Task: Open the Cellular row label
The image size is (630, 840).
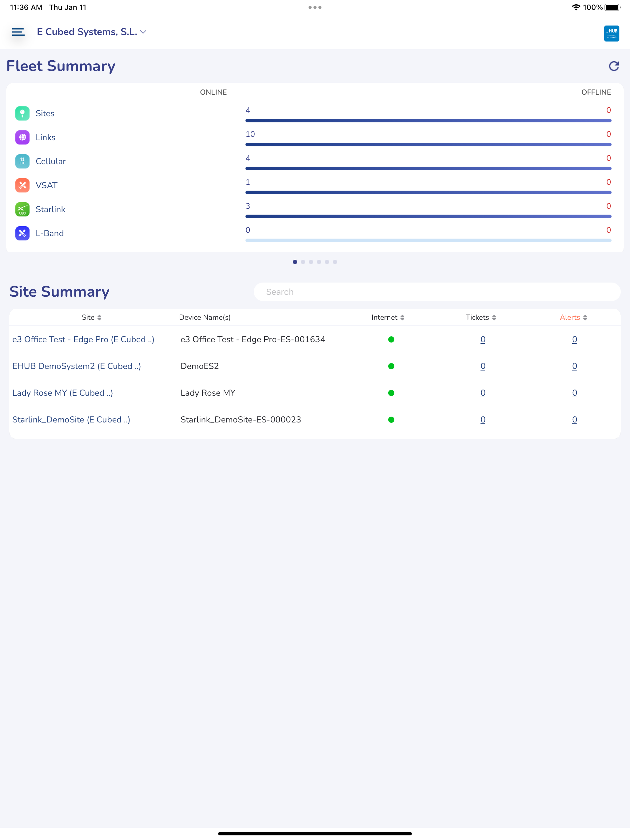Action: point(50,161)
